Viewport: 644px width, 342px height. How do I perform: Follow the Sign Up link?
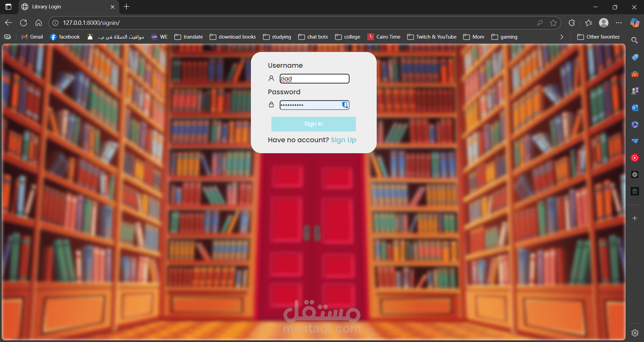[343, 140]
